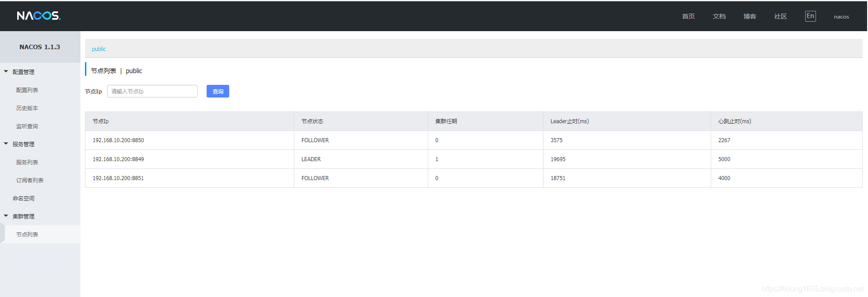The width and height of the screenshot is (868, 297).
Task: Collapse the 集群管理 menu arrow
Action: (6, 216)
